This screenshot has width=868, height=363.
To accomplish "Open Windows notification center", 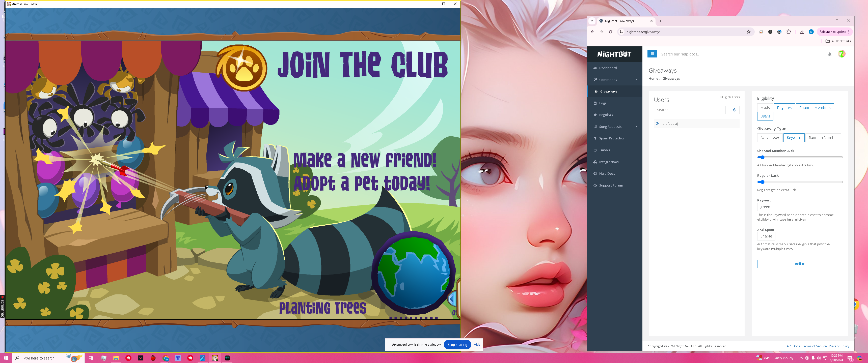I will (x=850, y=358).
